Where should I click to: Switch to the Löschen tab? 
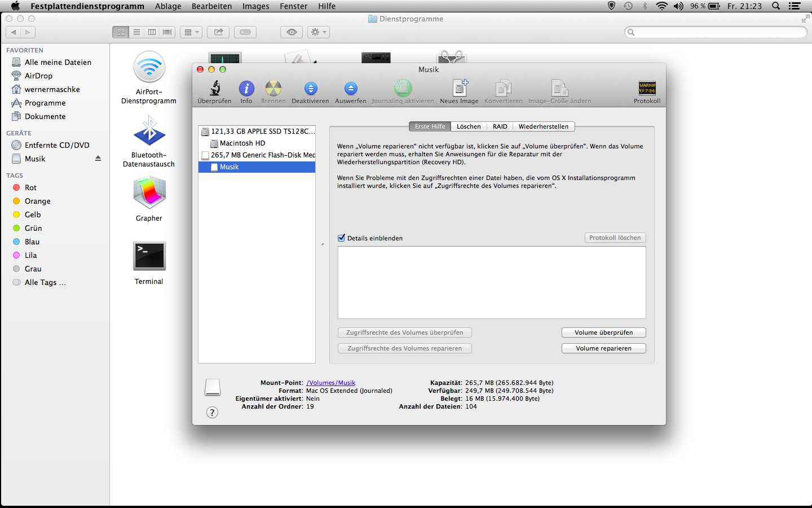tap(469, 126)
